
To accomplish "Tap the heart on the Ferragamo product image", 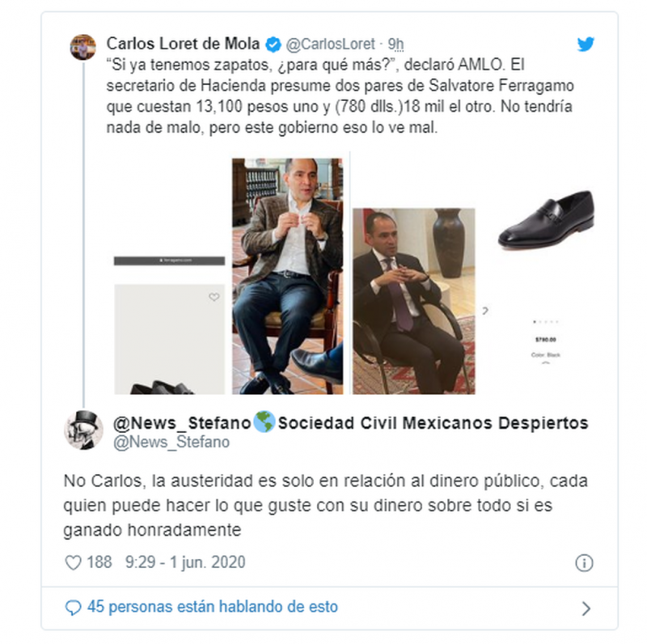I will [214, 297].
